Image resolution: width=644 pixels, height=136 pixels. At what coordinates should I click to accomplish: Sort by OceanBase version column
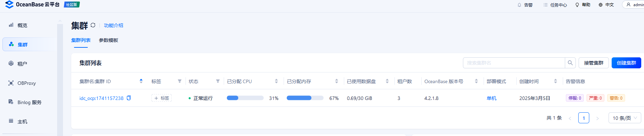(476, 81)
